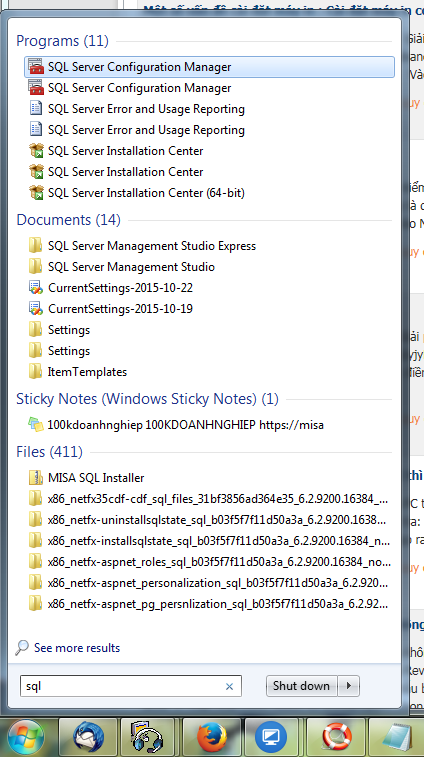Viewport: 424px width, 757px height.
Task: Expand the Shut down options arrow
Action: (348, 686)
